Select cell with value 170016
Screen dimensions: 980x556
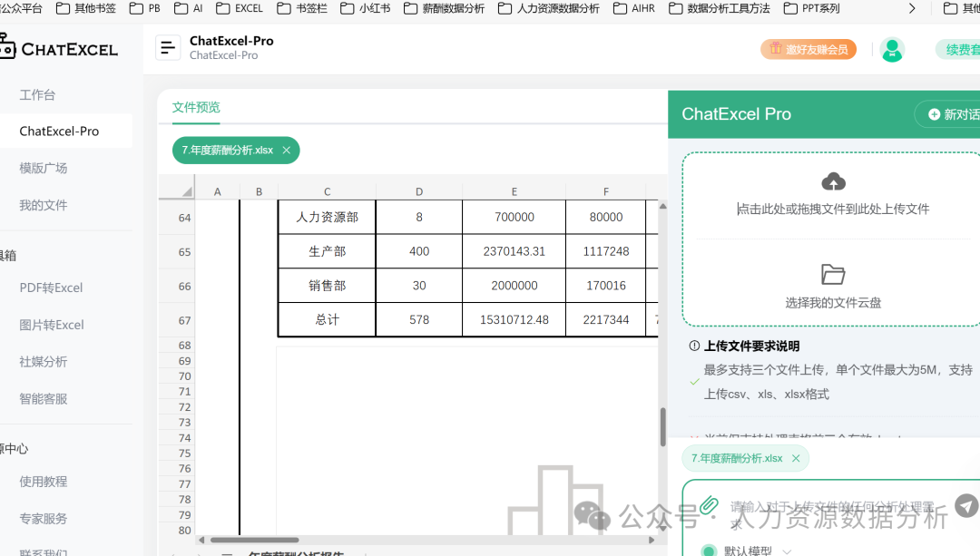coord(606,286)
